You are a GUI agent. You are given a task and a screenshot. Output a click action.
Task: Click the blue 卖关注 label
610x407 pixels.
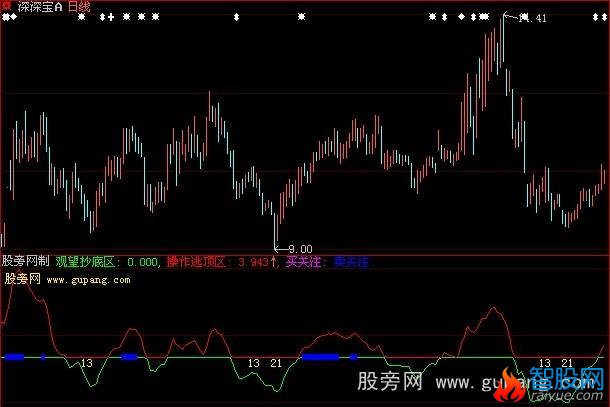click(x=351, y=262)
